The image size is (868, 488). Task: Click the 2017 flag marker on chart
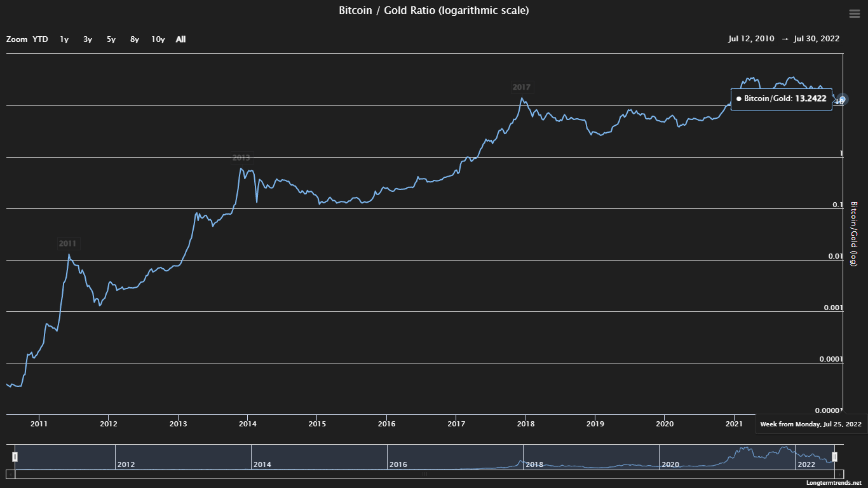tap(521, 87)
